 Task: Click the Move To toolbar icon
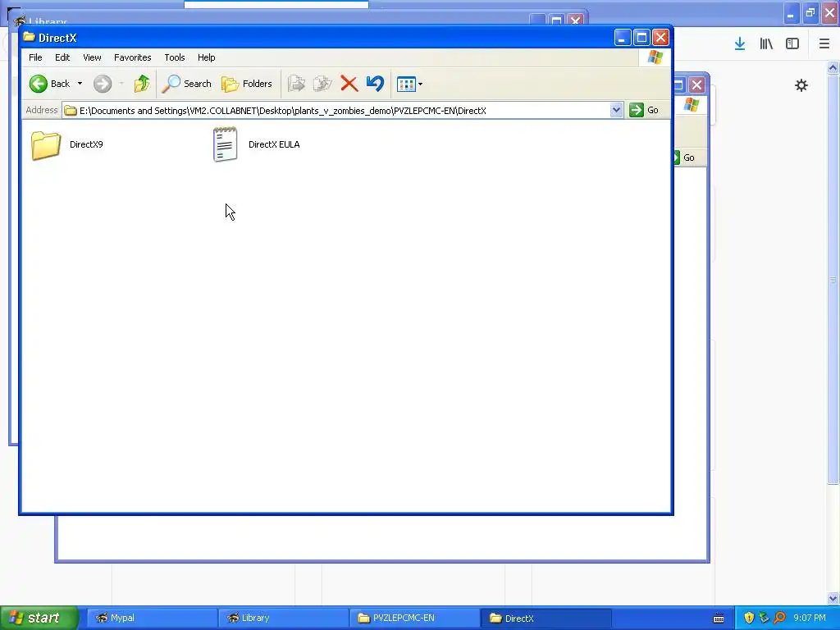point(296,84)
